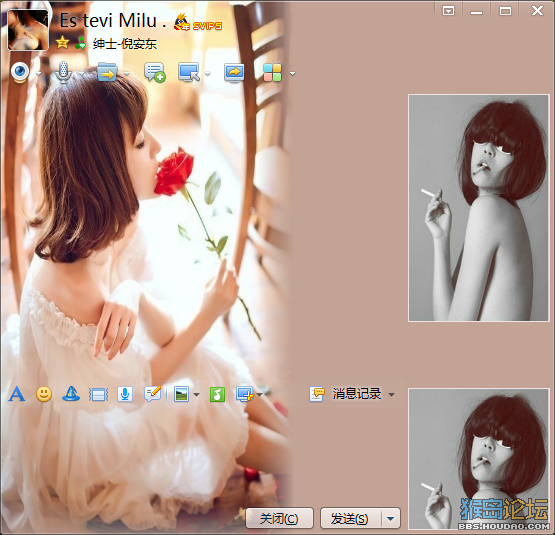Open the magic hat emoticon icon
555x535 pixels.
[71, 394]
